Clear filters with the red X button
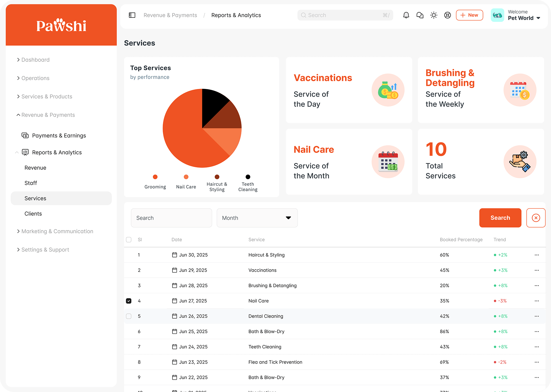 [x=536, y=218]
